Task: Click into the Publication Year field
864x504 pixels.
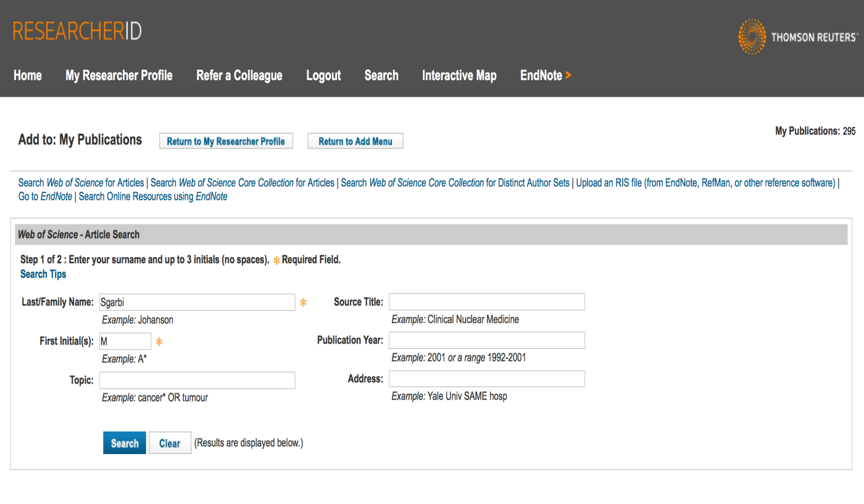Action: [x=487, y=340]
